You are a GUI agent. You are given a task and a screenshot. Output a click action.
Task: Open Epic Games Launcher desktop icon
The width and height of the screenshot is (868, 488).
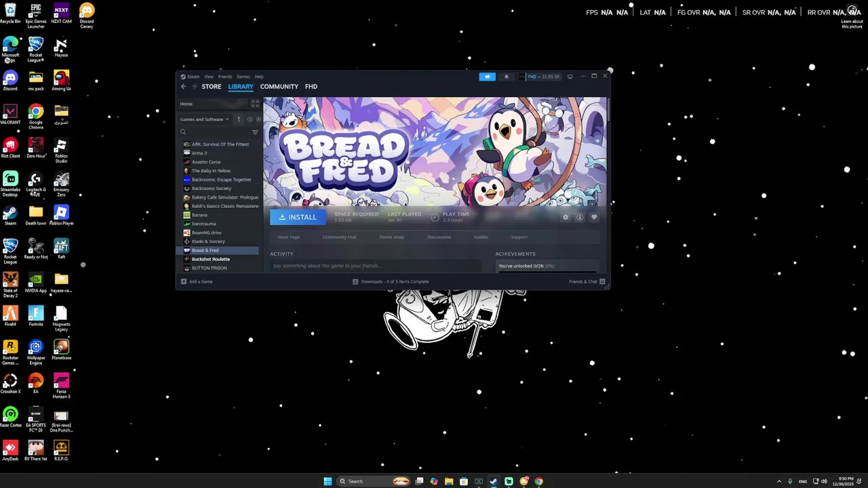click(36, 15)
